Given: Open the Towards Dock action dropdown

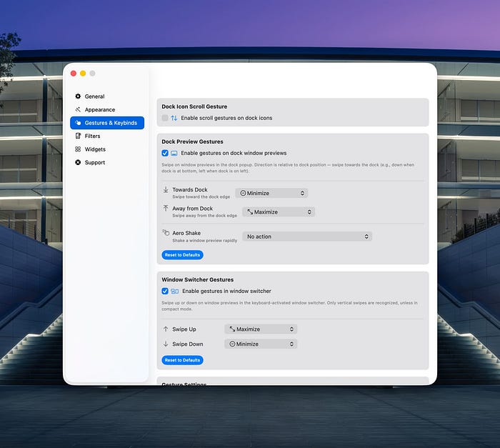Looking at the screenshot, I should coord(271,193).
